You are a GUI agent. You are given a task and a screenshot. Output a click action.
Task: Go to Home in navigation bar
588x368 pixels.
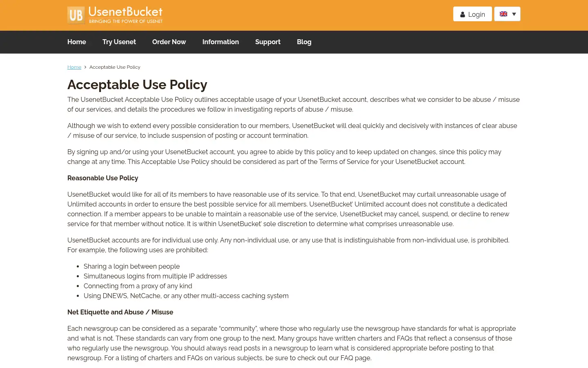pos(77,42)
